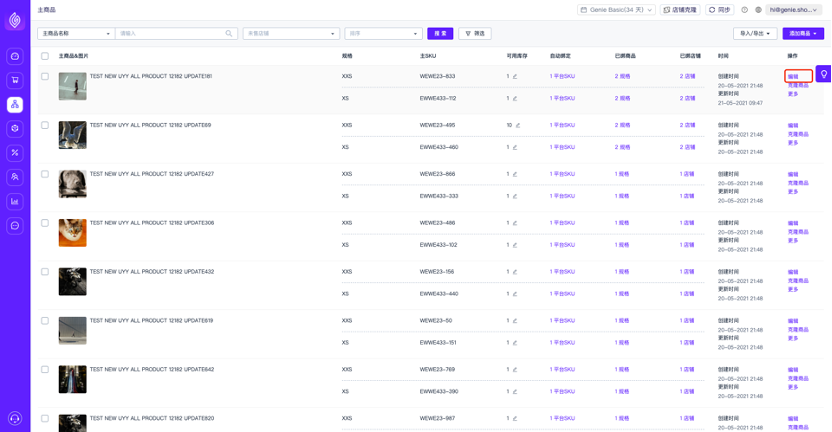Click 编辑 link for product UPDATE69
The height and width of the screenshot is (432, 832).
click(793, 126)
